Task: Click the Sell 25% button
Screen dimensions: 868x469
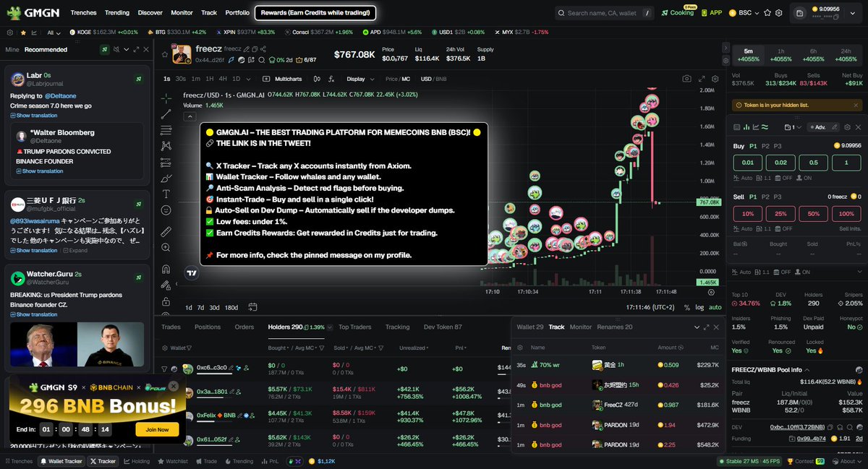Action: 780,214
